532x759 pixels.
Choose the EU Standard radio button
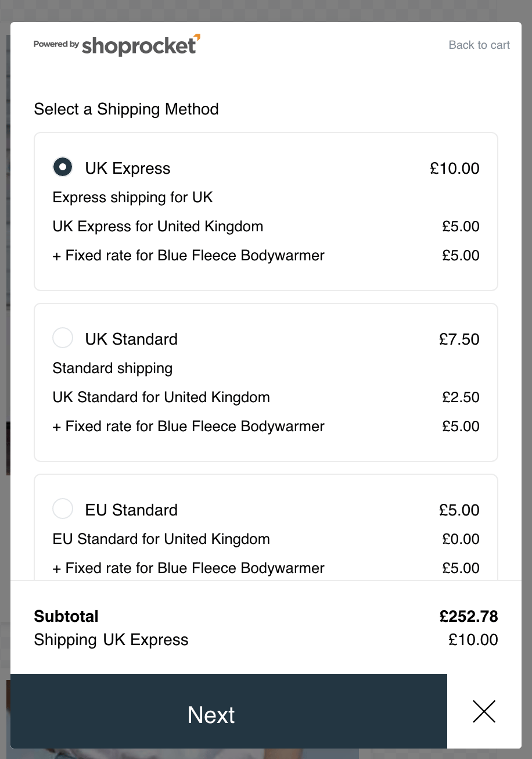point(63,509)
